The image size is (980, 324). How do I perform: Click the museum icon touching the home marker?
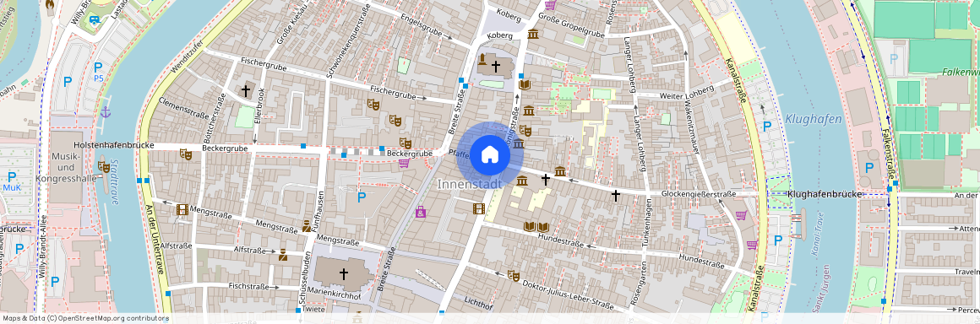point(518,144)
